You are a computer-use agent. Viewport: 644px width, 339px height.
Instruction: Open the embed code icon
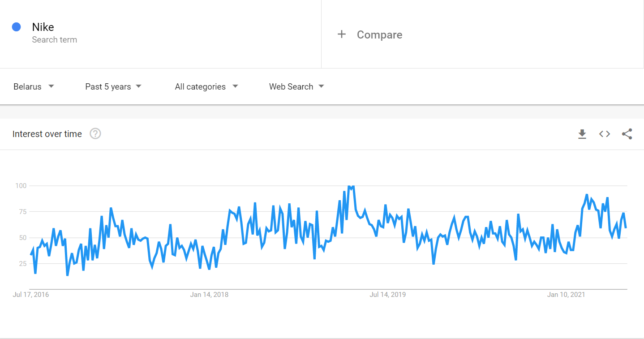[x=605, y=134]
